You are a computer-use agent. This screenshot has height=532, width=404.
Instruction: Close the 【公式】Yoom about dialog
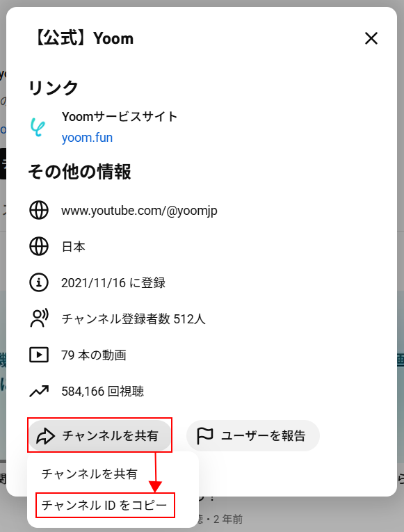tap(371, 38)
